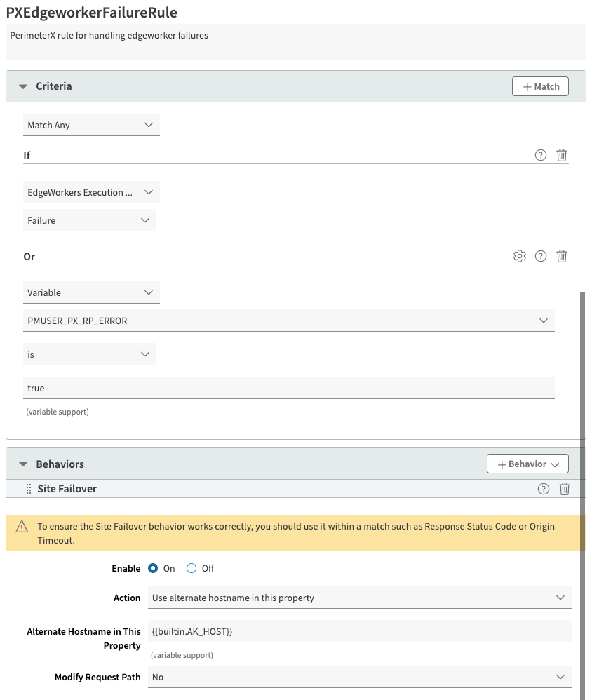Open the Match Any dropdown
Image resolution: width=592 pixels, height=700 pixels.
point(91,125)
